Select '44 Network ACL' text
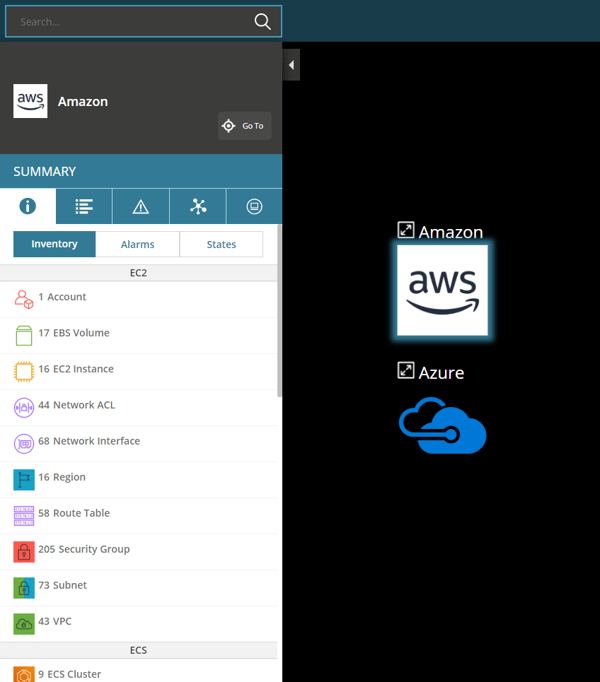Image resolution: width=600 pixels, height=682 pixels. click(77, 405)
